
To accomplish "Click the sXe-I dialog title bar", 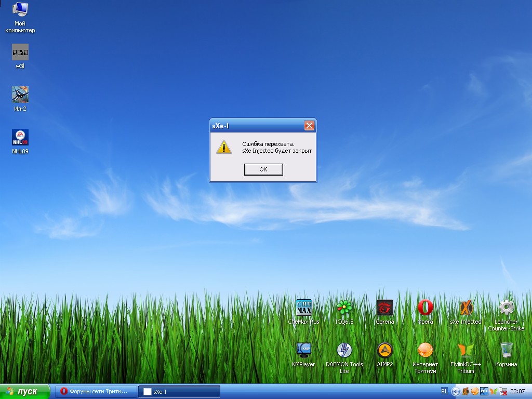I will pyautogui.click(x=257, y=126).
